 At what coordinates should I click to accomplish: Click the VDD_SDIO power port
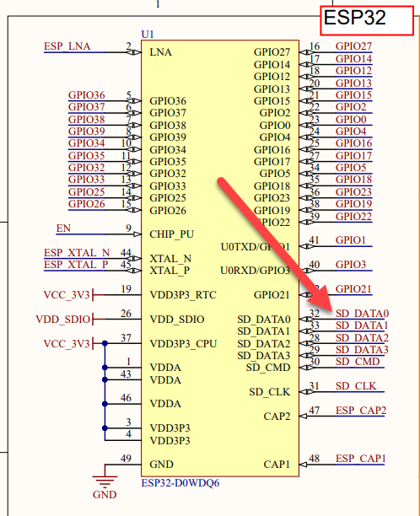(63, 320)
